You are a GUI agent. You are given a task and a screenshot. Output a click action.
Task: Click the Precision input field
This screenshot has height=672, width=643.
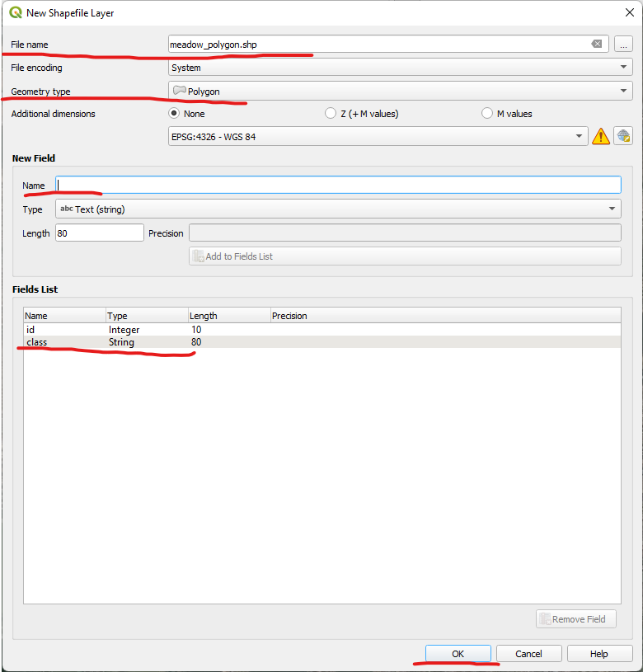click(405, 233)
